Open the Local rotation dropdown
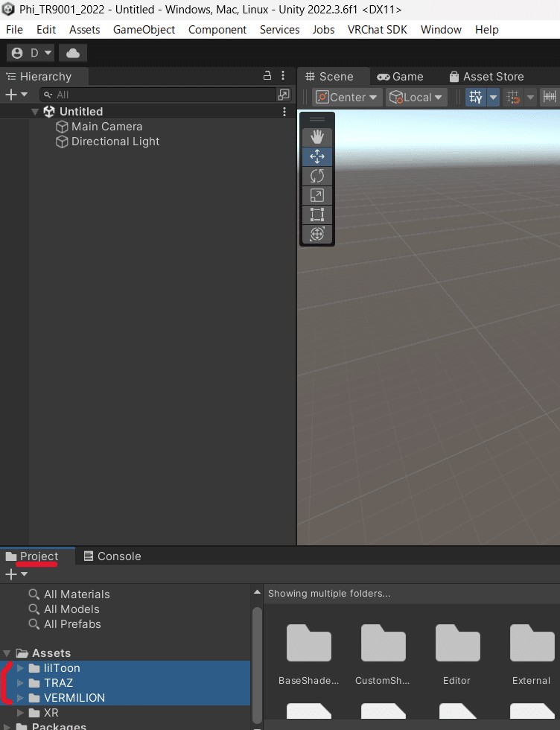560x730 pixels. [416, 98]
